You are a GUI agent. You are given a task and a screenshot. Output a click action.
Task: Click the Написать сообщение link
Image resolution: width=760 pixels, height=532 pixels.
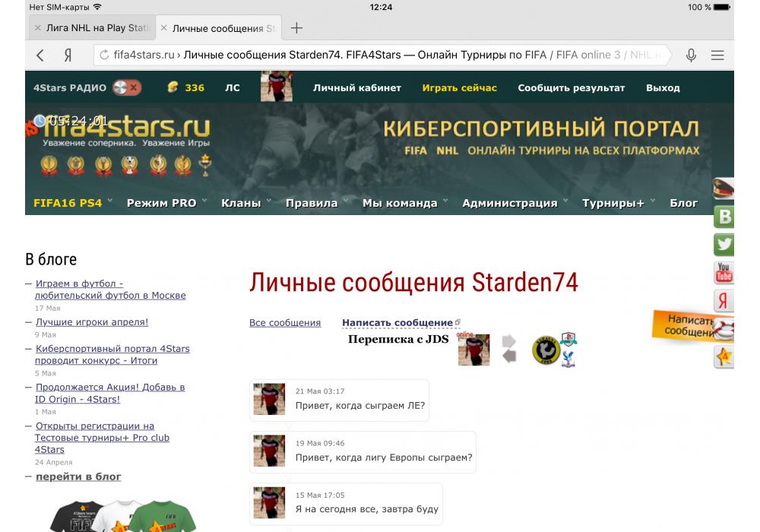pyautogui.click(x=397, y=323)
